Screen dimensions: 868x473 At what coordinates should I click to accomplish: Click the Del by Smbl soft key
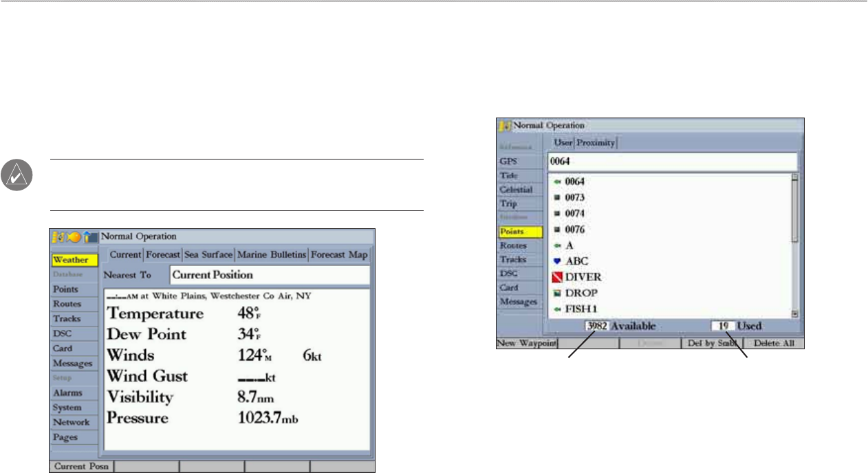[711, 342]
